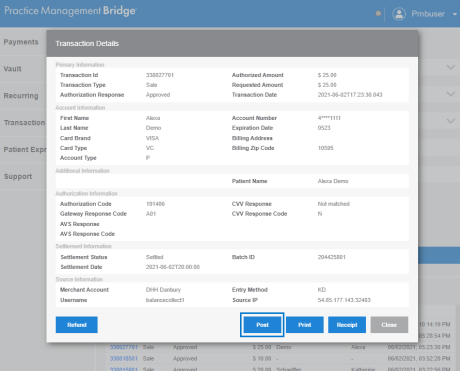Click the Receipt button

point(347,325)
